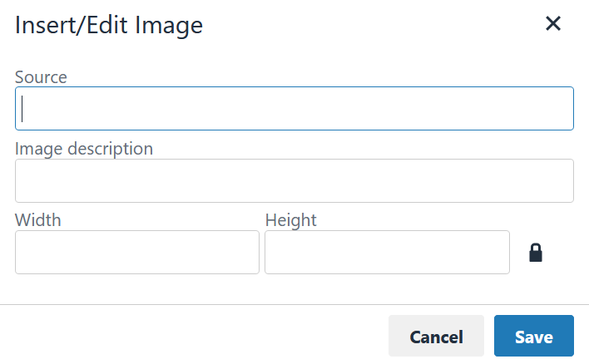Cancel the image dialog

coord(436,337)
